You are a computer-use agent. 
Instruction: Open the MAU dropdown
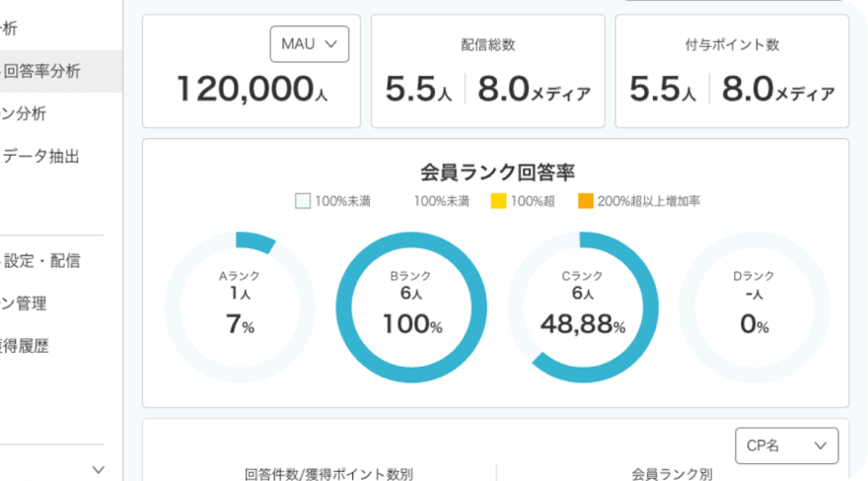pos(309,43)
